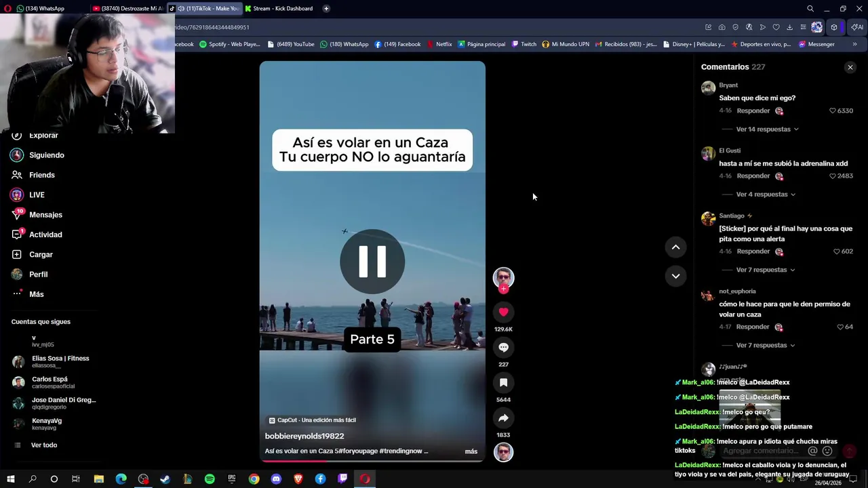Open the Messenger bookmark

pos(816,44)
